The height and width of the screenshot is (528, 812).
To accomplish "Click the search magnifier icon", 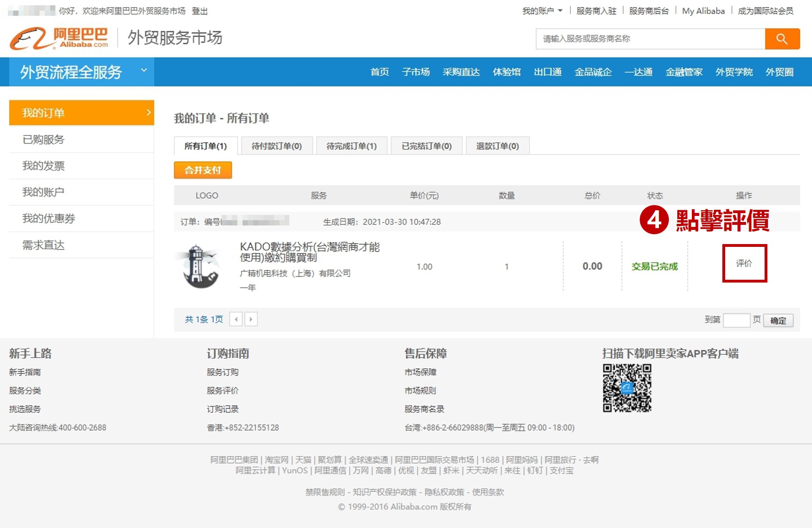I will coord(782,39).
